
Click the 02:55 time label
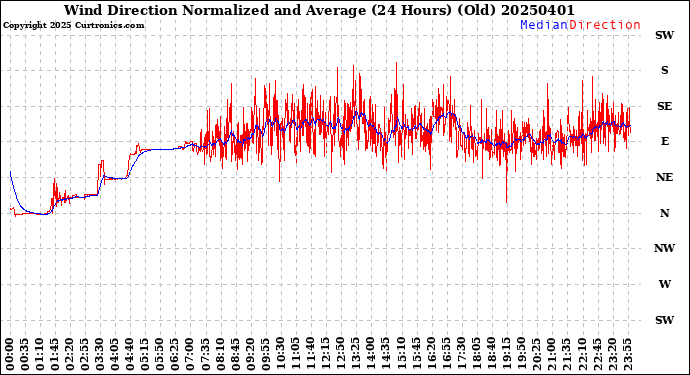point(85,354)
